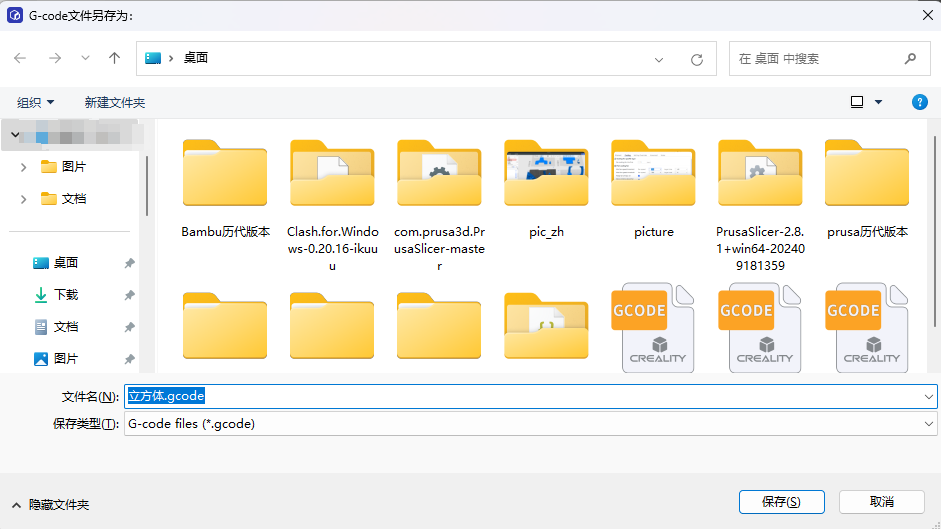941x529 pixels.
Task: Expand the 文档 tree node
Action: tap(23, 199)
